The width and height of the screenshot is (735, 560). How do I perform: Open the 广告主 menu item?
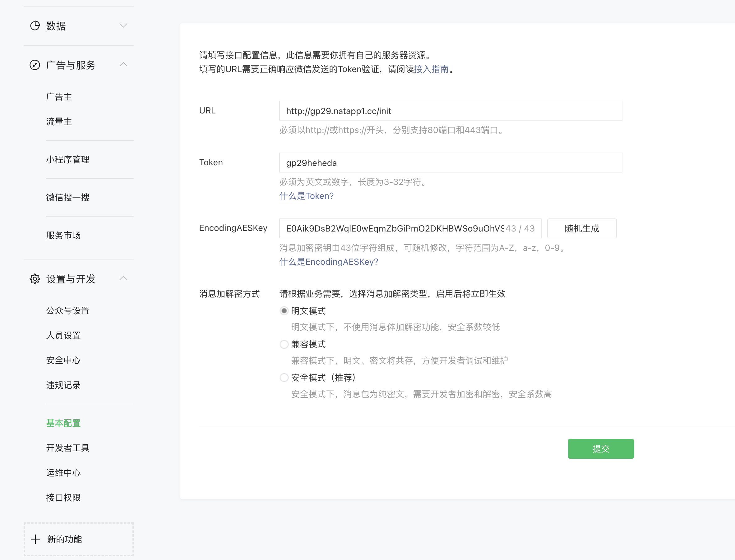tap(59, 97)
